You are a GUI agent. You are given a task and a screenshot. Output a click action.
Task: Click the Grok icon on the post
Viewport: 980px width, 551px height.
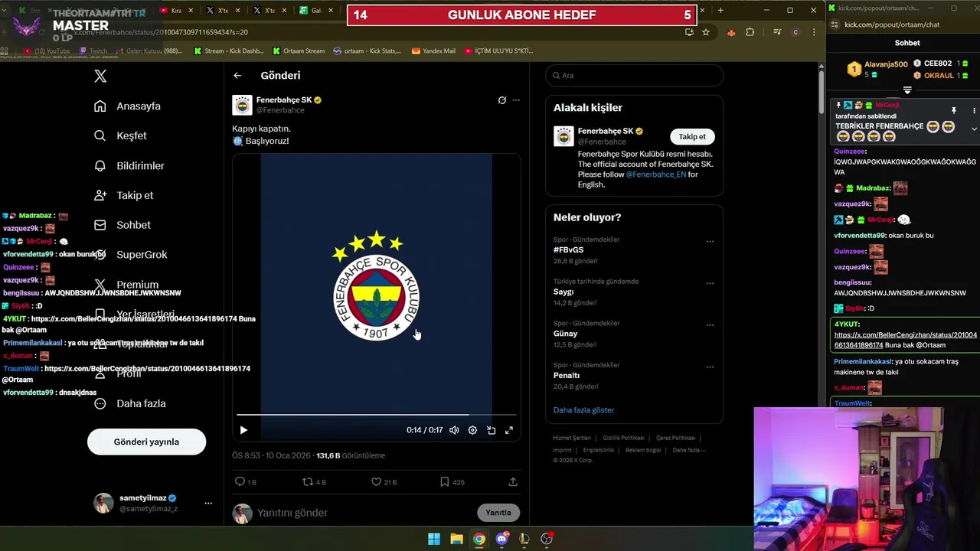click(x=502, y=100)
